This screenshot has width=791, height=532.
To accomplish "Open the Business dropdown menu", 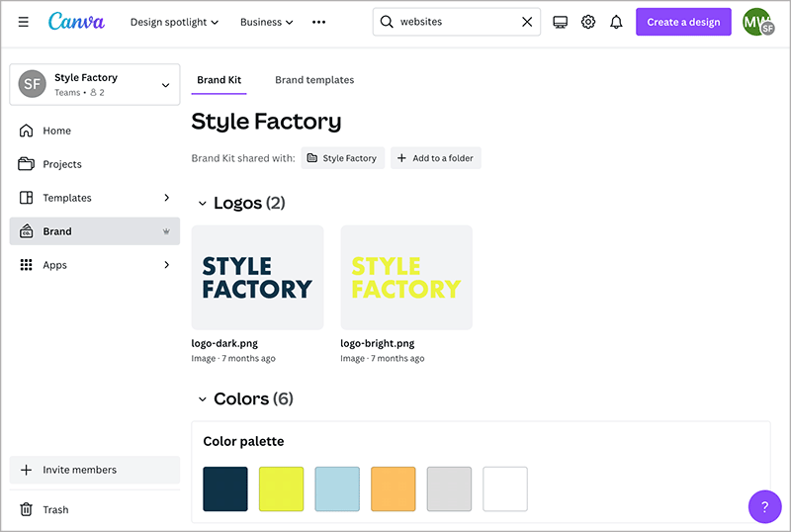I will (x=266, y=22).
